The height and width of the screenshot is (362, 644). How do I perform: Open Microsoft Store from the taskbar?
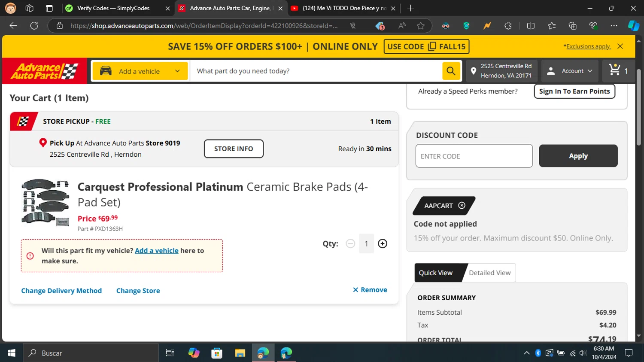tap(217, 353)
